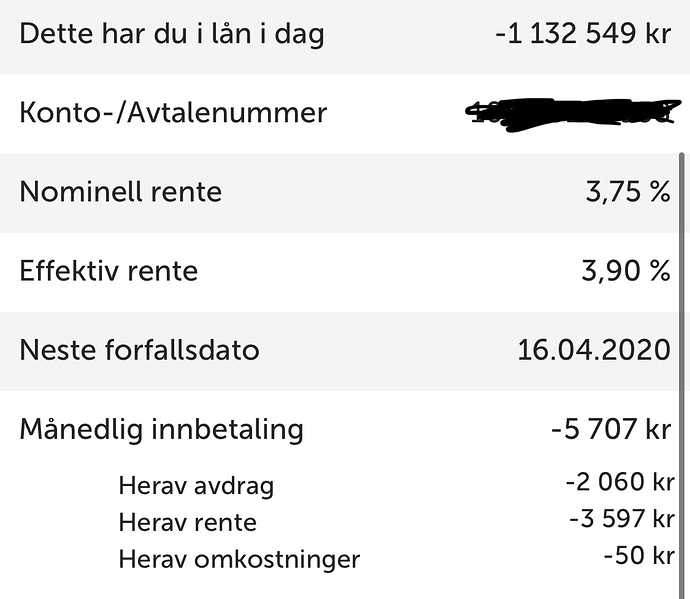Select the Nominell rente row label
The width and height of the screenshot is (690, 599).
point(121,192)
